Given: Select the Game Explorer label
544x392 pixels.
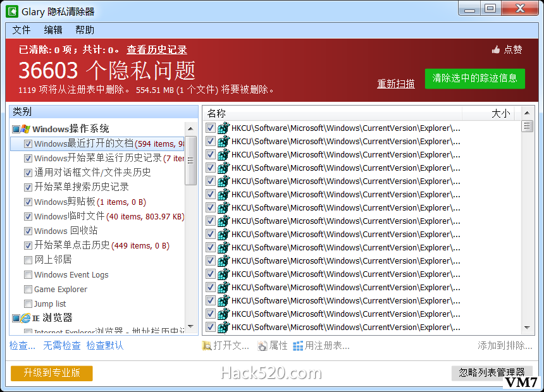Looking at the screenshot, I should 61,290.
